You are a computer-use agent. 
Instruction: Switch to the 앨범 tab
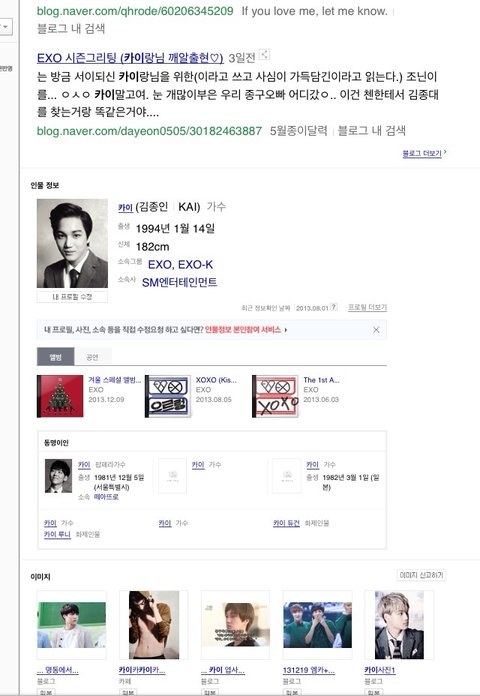(56, 357)
